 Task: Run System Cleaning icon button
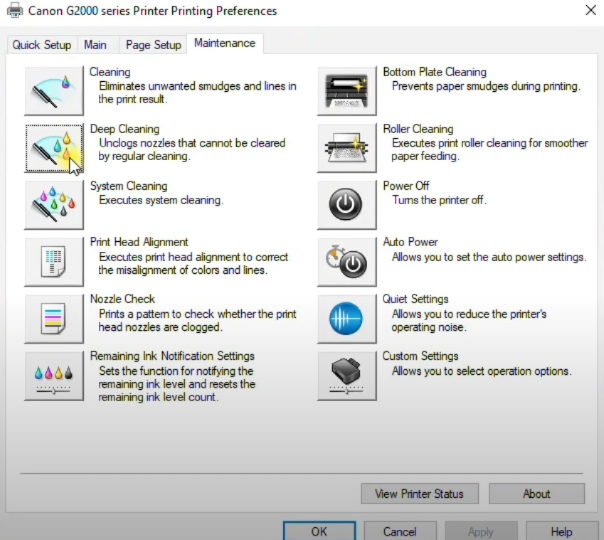54,205
